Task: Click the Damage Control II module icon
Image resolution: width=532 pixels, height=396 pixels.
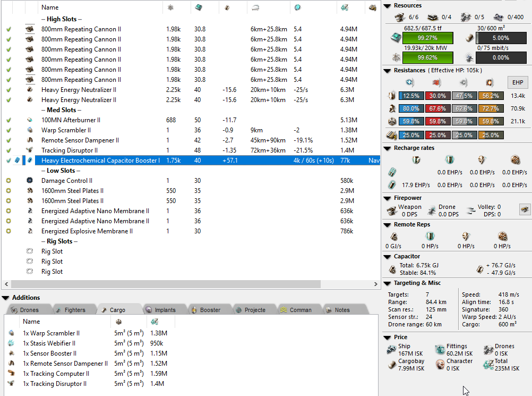Action: (x=30, y=181)
